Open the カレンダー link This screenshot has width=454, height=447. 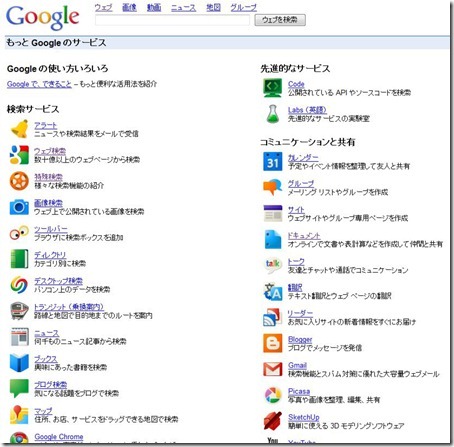point(303,158)
